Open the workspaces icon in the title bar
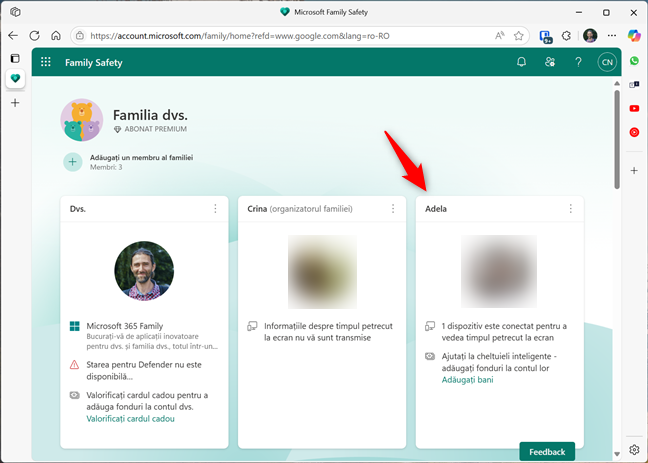 pyautogui.click(x=15, y=12)
